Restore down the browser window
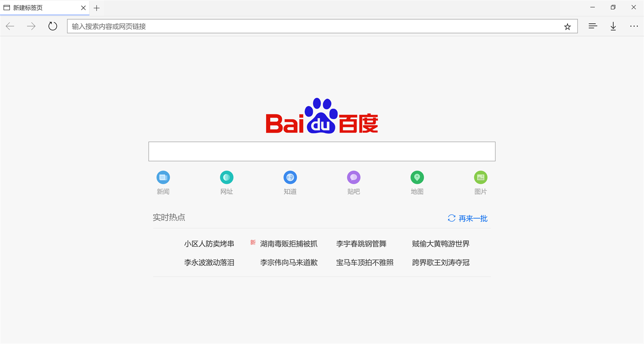 [613, 7]
